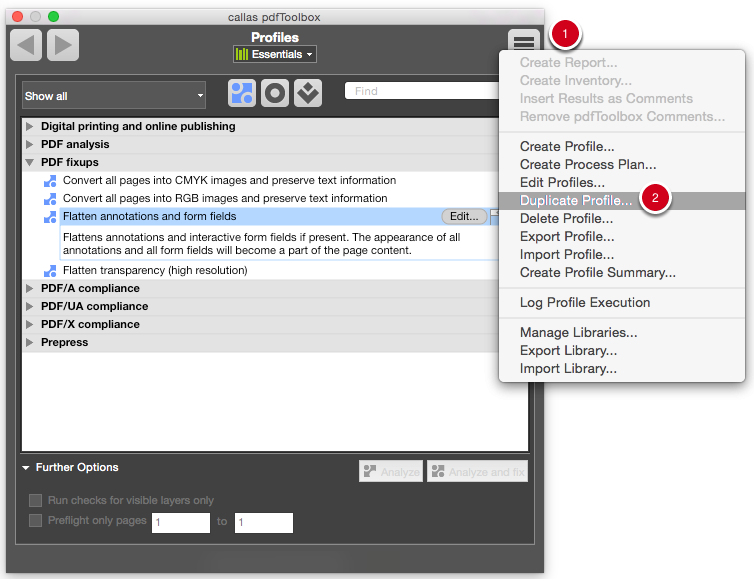Click fixup icon for Convert to CMYK images

pyautogui.click(x=50, y=181)
